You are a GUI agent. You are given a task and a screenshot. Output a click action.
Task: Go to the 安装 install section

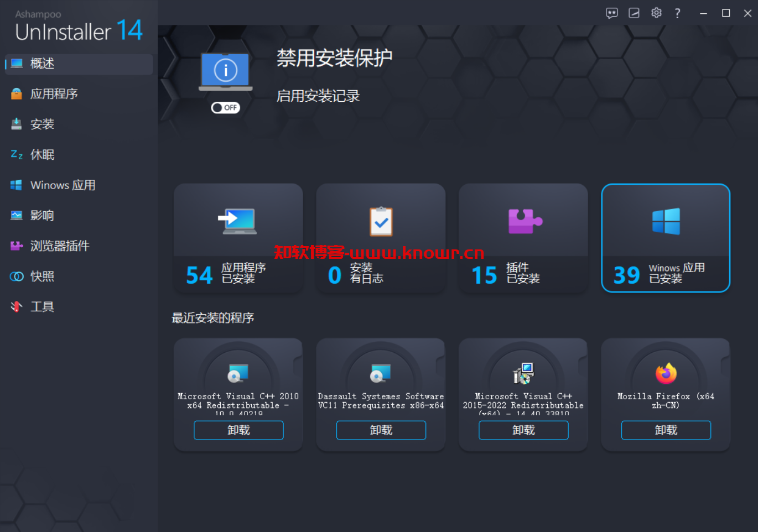pos(79,124)
